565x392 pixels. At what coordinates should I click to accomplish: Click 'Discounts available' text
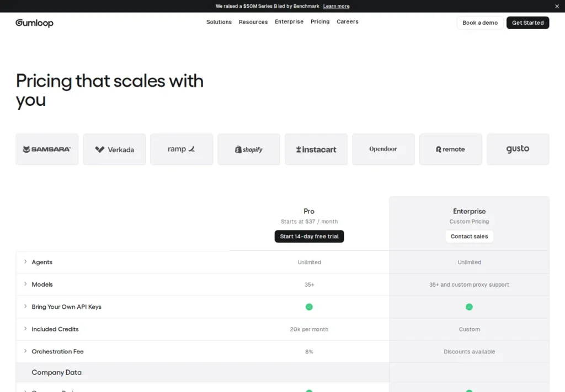(469, 351)
